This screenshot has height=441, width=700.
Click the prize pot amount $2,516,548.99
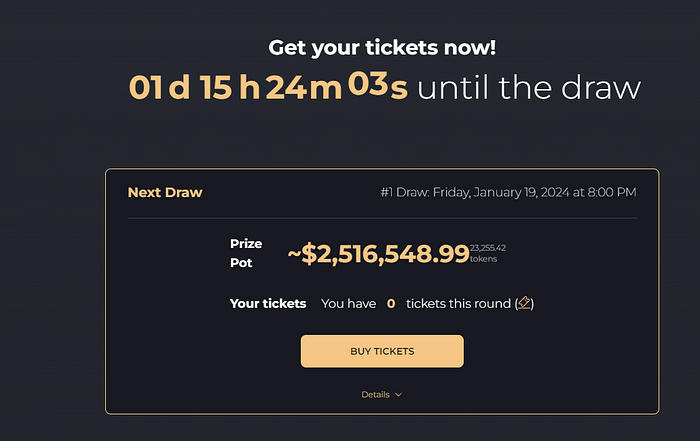379,254
